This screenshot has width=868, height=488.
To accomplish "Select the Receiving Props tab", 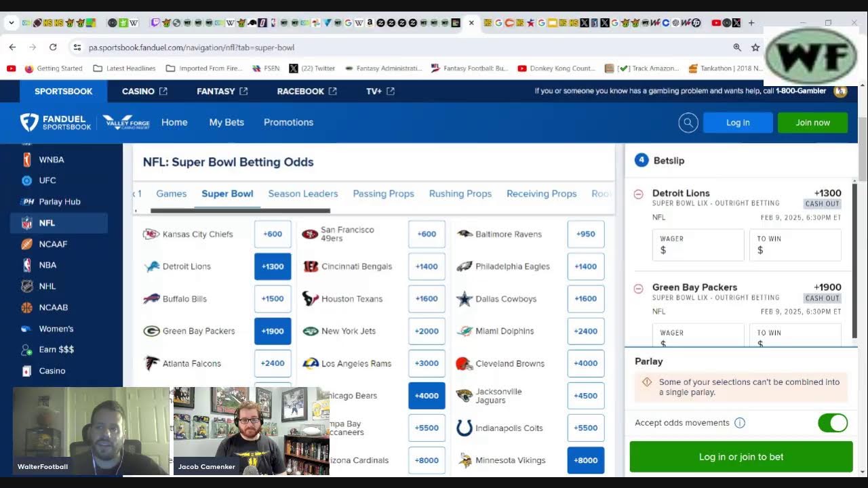I will click(x=542, y=194).
